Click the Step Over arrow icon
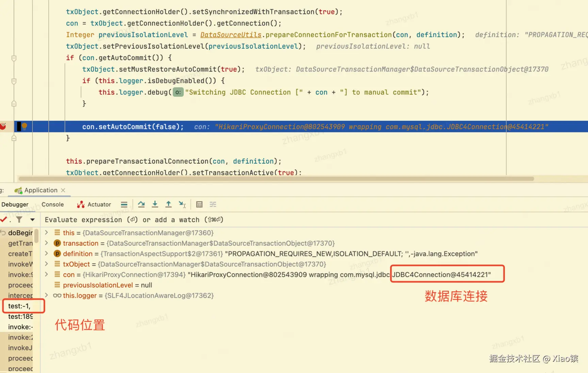 click(x=141, y=205)
